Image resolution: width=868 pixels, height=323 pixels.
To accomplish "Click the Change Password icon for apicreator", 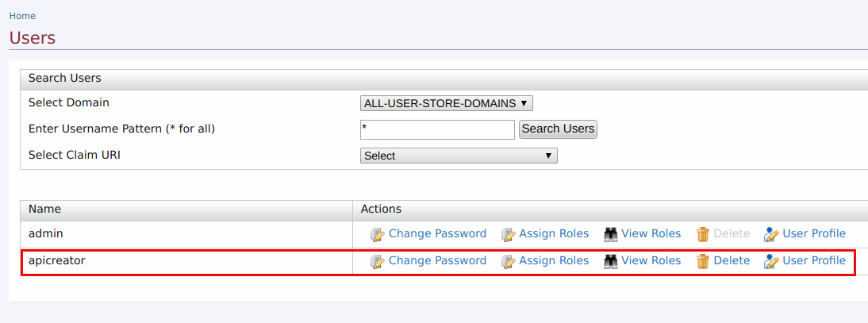I will tap(377, 261).
